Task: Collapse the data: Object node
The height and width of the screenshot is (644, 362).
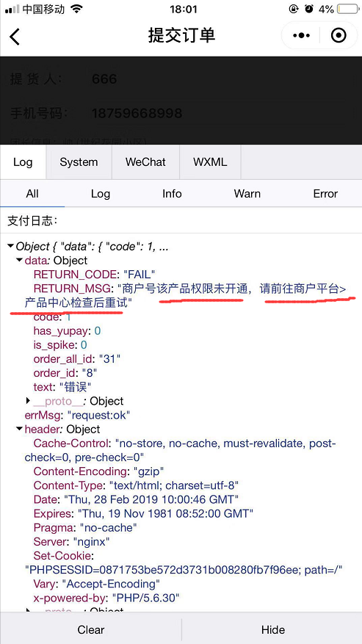Action: pyautogui.click(x=19, y=260)
